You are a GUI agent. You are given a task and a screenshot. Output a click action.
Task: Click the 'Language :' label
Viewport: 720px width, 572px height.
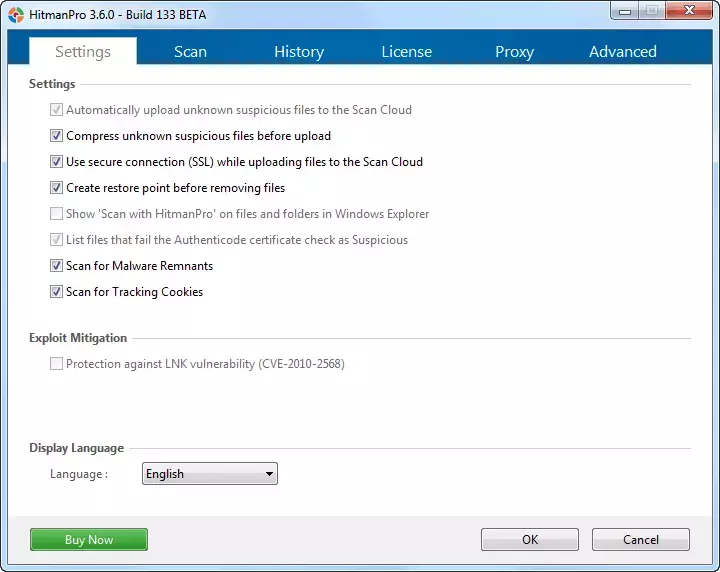79,474
